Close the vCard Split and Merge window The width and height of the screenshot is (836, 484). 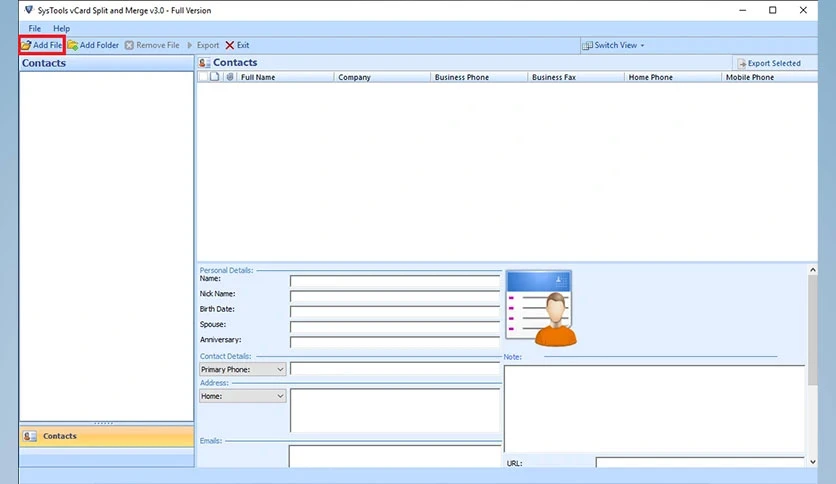(803, 10)
